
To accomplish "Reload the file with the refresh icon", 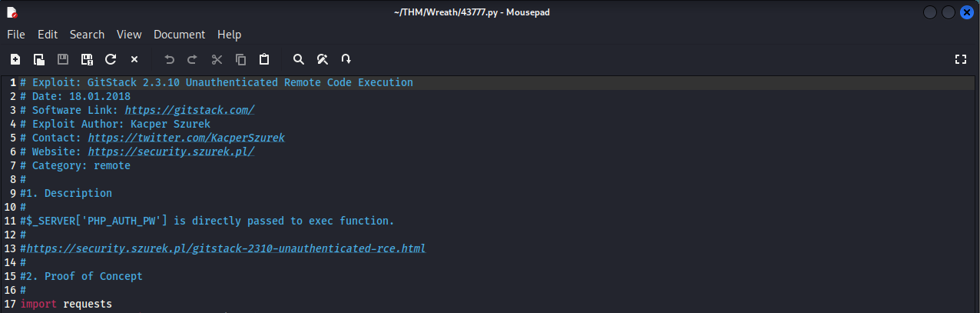I will coord(111,59).
